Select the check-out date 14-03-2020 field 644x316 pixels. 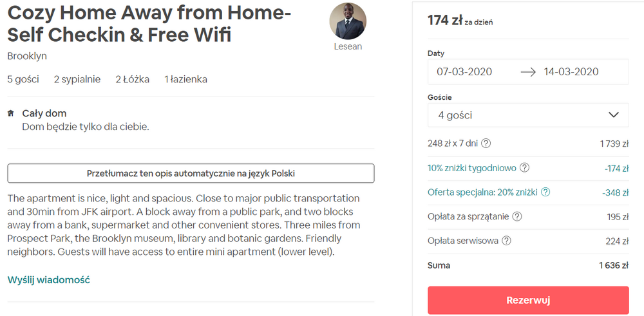[571, 72]
